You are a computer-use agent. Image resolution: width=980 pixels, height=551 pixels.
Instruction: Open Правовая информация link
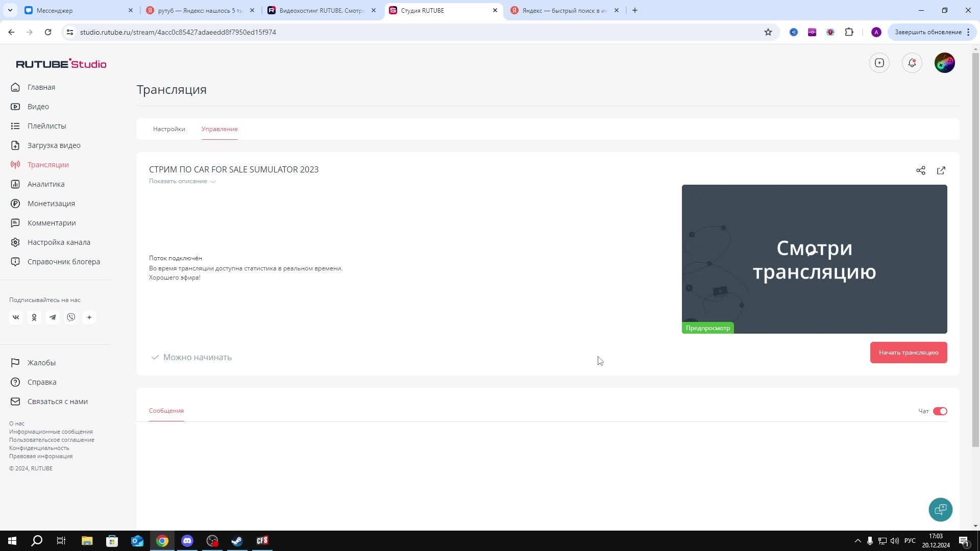pyautogui.click(x=41, y=456)
